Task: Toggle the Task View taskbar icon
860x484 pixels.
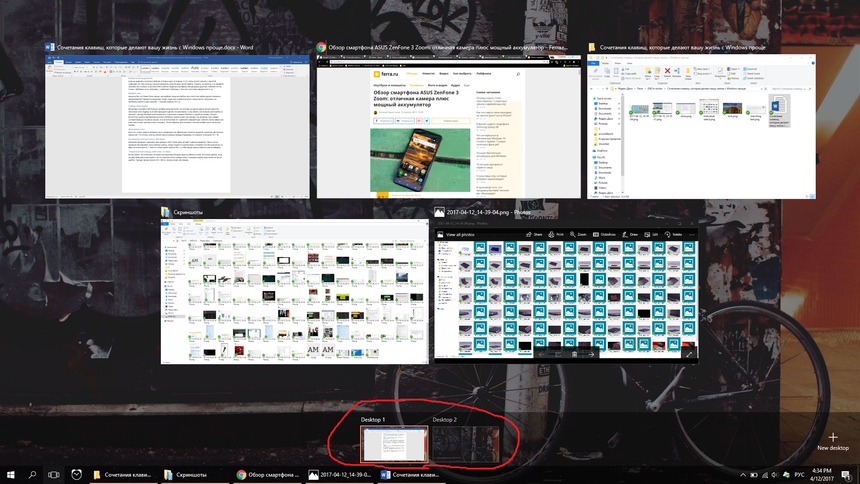Action: (x=54, y=474)
